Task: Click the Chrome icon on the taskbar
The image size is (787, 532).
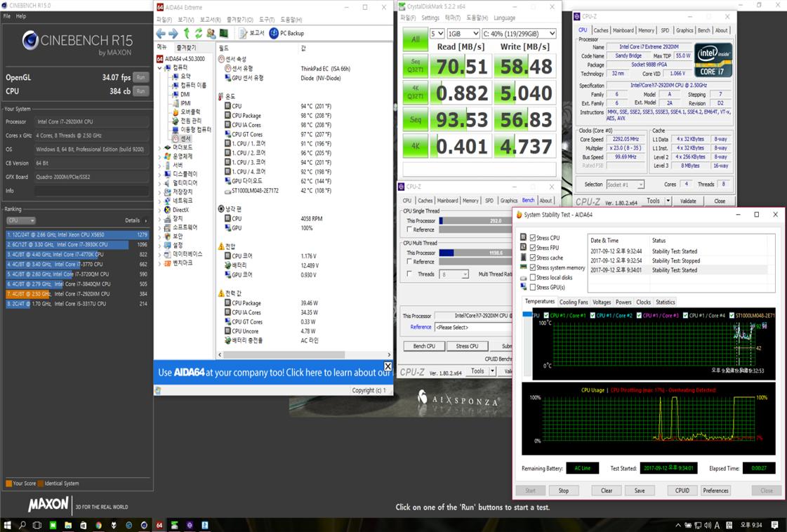Action: tap(98, 526)
